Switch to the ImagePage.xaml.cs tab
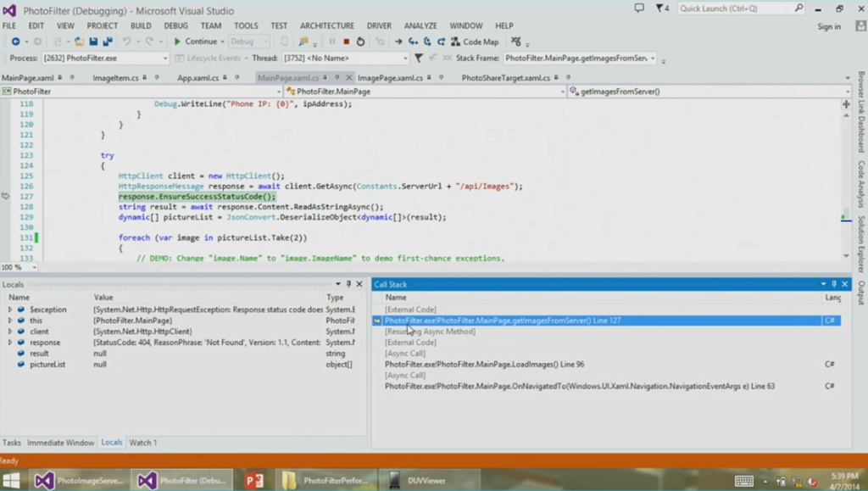This screenshot has height=491, width=868. pos(390,78)
